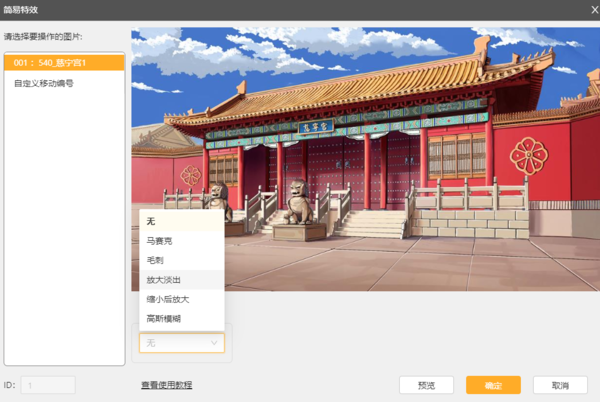Select the 自定义移动编号 list item
Viewport: 600px width, 402px height.
point(64,83)
